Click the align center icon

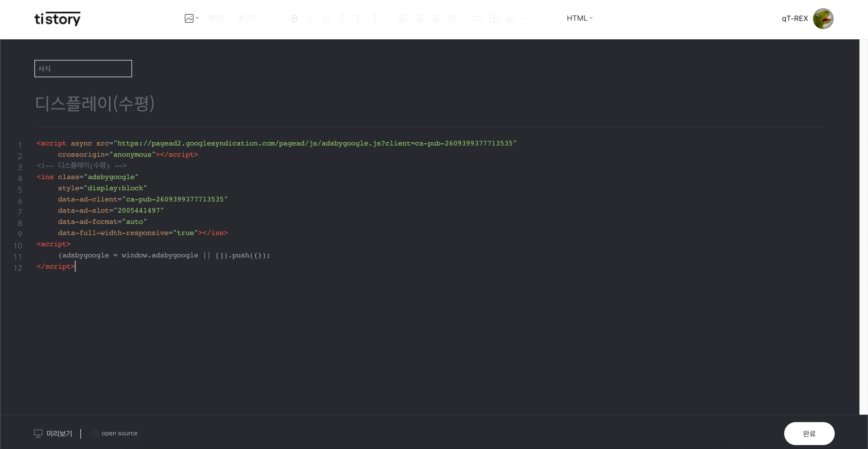(419, 19)
